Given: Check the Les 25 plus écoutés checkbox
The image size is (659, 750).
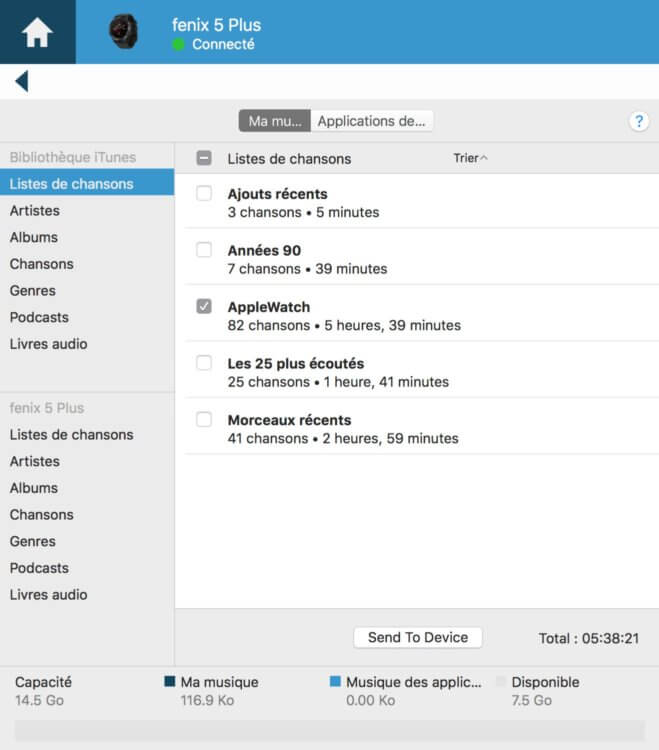Looking at the screenshot, I should tap(204, 363).
